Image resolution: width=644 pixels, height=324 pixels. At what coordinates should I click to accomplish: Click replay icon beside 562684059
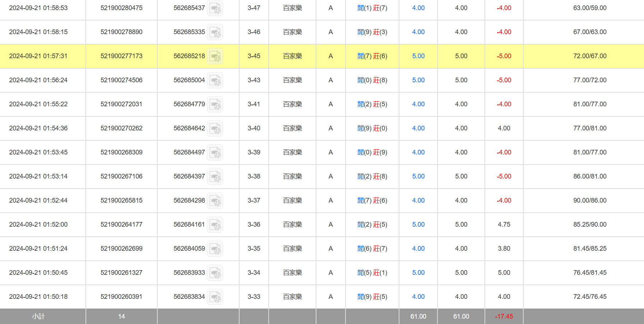(215, 249)
